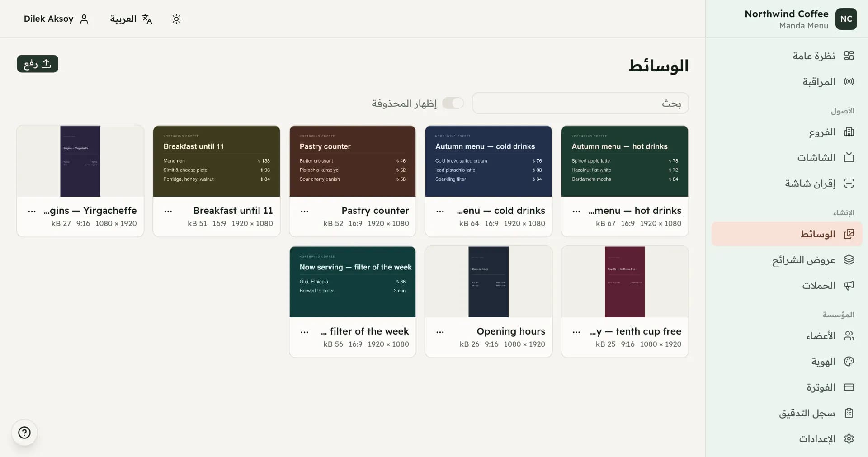
Task: Toggle the إظهار المحذوفة switch
Action: [x=453, y=103]
